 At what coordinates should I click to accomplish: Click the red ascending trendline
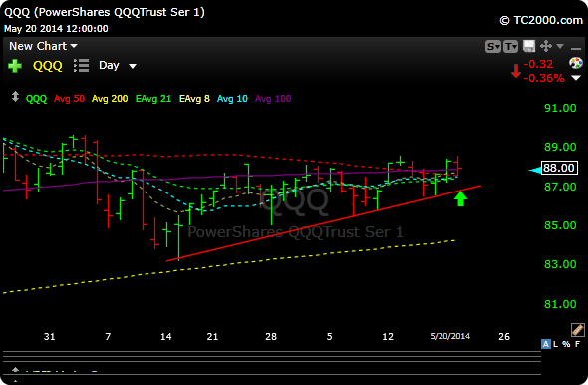(324, 223)
